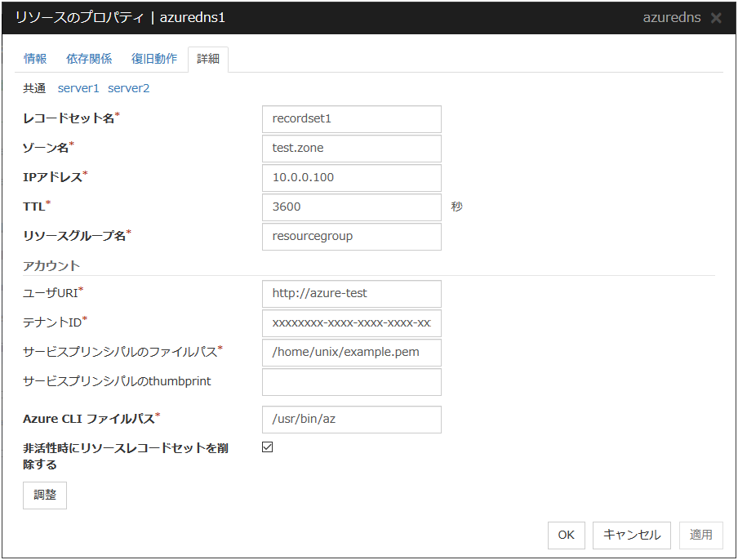Confirm the dialog with OK
This screenshot has height=560, width=738.
[566, 535]
